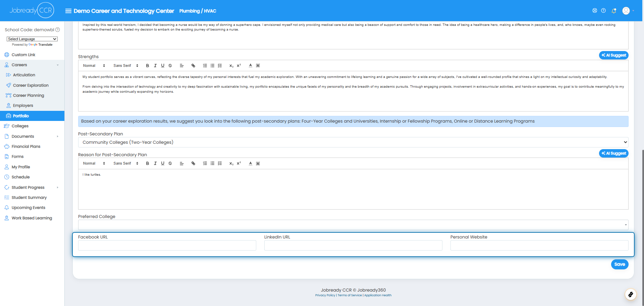Open the Sans Serif font dropdown in the Strengths editor

[x=126, y=65]
